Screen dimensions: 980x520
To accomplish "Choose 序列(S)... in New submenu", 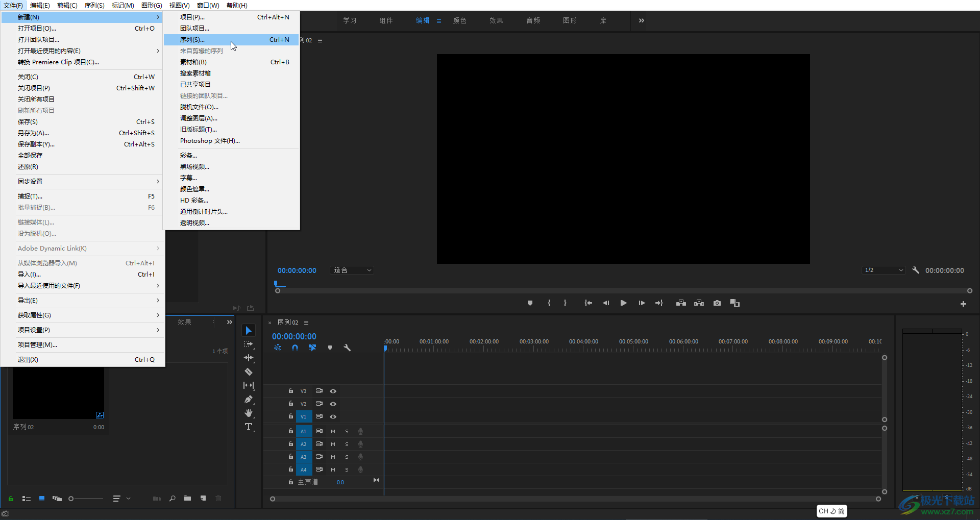I will tap(231, 39).
